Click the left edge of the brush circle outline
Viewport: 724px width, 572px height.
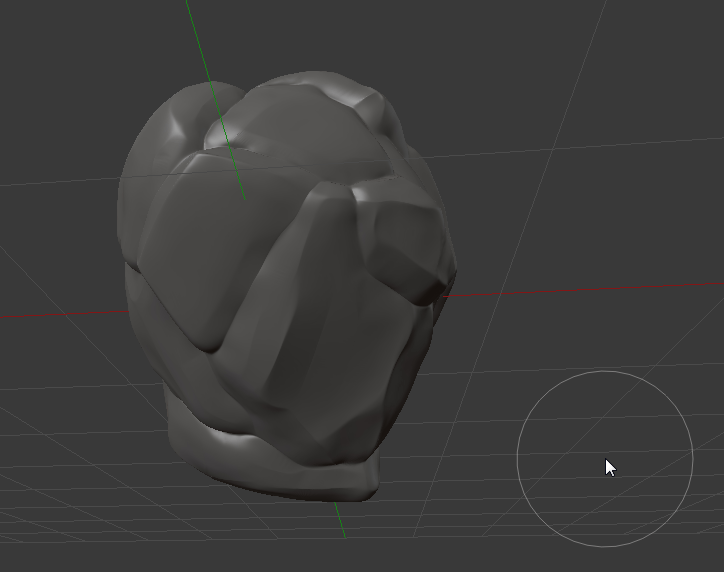[x=517, y=458]
